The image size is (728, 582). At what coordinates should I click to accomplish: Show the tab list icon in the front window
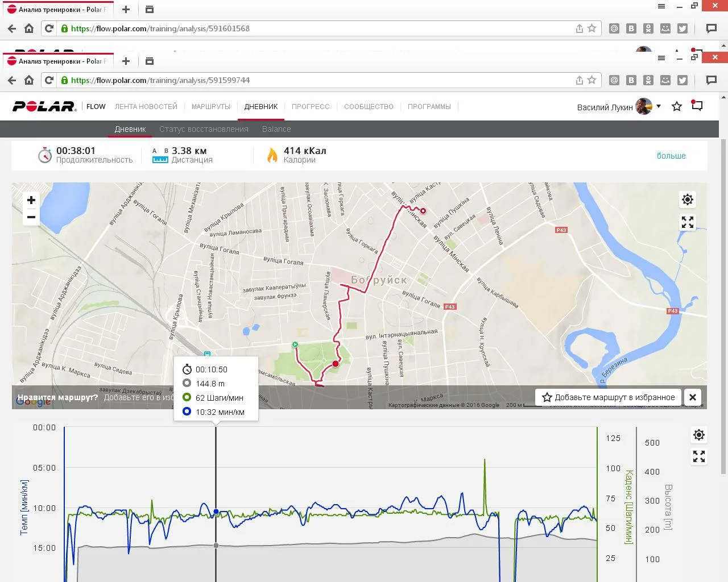coord(150,61)
